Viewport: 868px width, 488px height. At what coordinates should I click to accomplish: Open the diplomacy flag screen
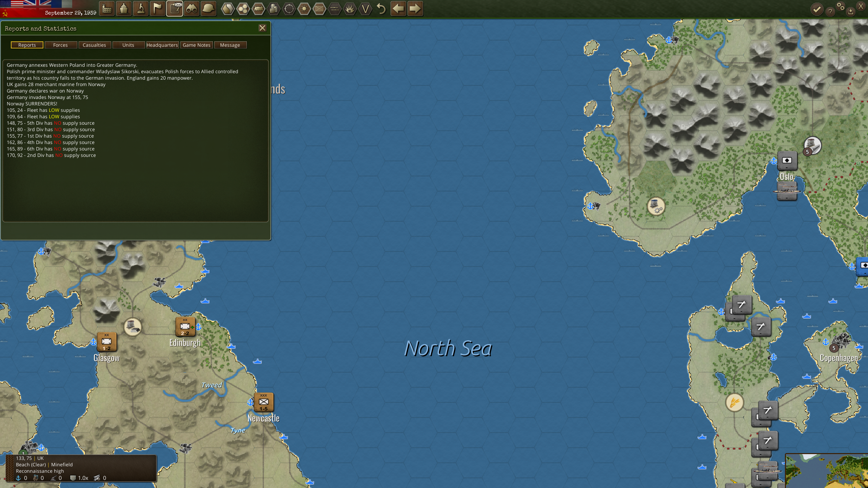click(158, 9)
